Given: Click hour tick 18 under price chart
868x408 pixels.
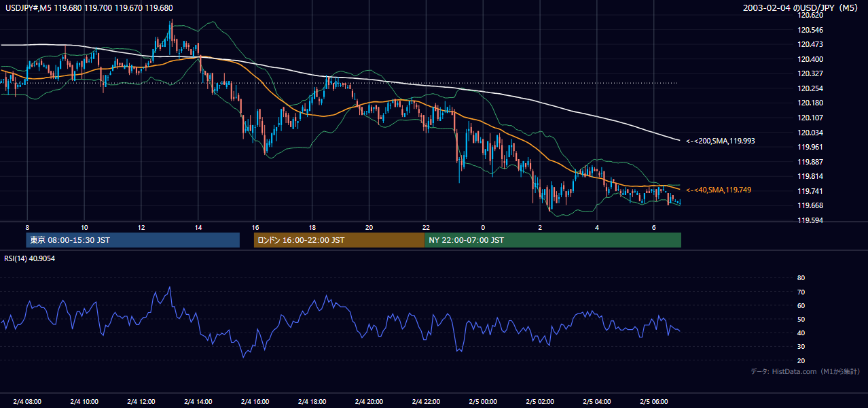Looking at the screenshot, I should click(312, 227).
